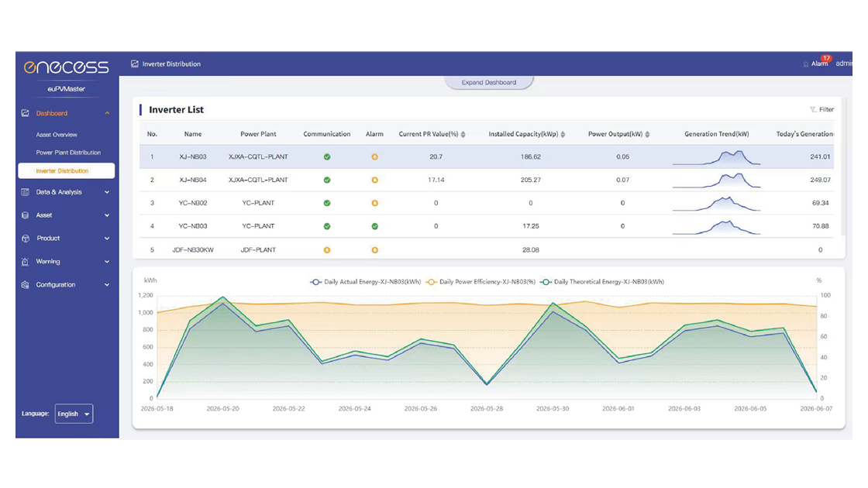Viewport: 868px width, 488px height.
Task: Open the Filter funnel icon
Action: coord(813,109)
